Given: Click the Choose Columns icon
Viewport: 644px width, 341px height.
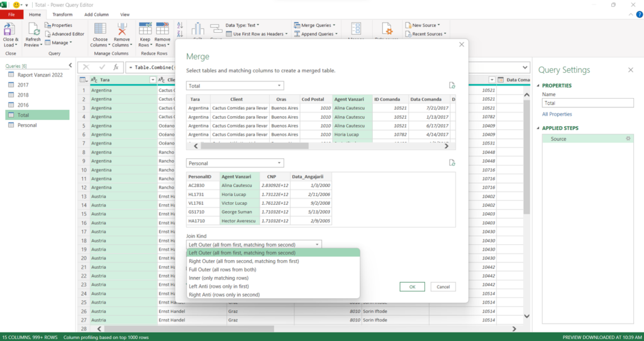Looking at the screenshot, I should pos(100,29).
